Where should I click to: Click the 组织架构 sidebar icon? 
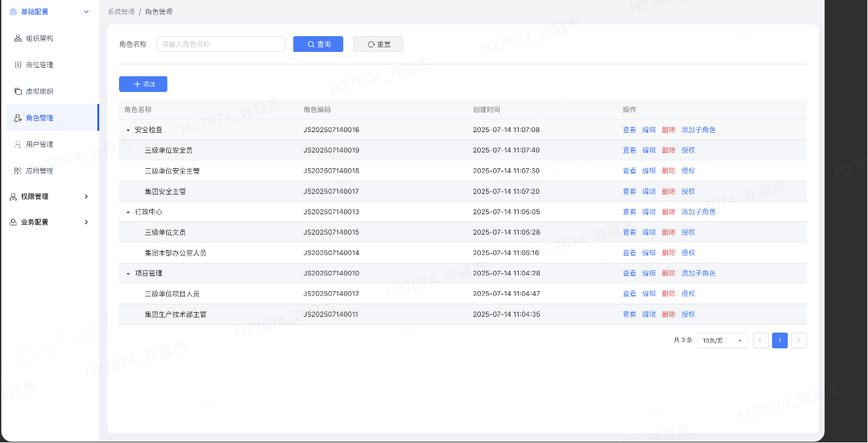click(18, 38)
